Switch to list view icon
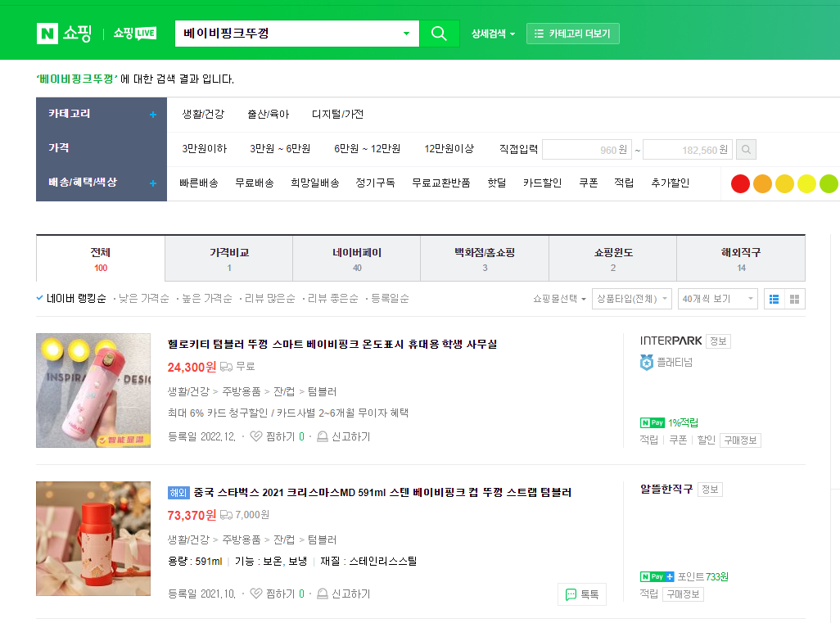 point(774,299)
